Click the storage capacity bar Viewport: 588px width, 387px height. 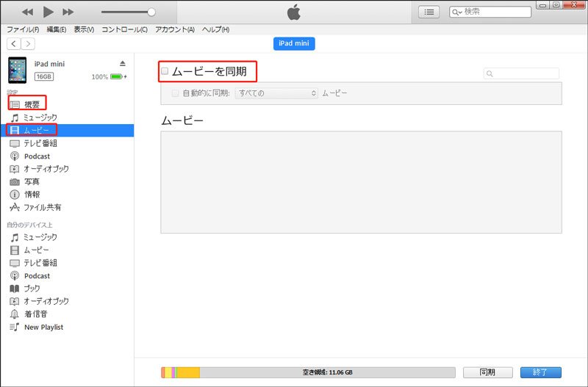coord(308,372)
